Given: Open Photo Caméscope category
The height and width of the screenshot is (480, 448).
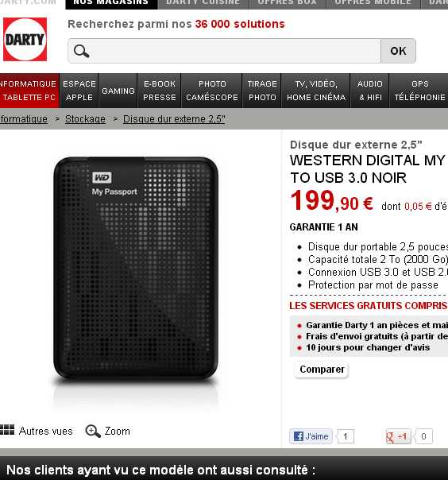Looking at the screenshot, I should pos(212,91).
